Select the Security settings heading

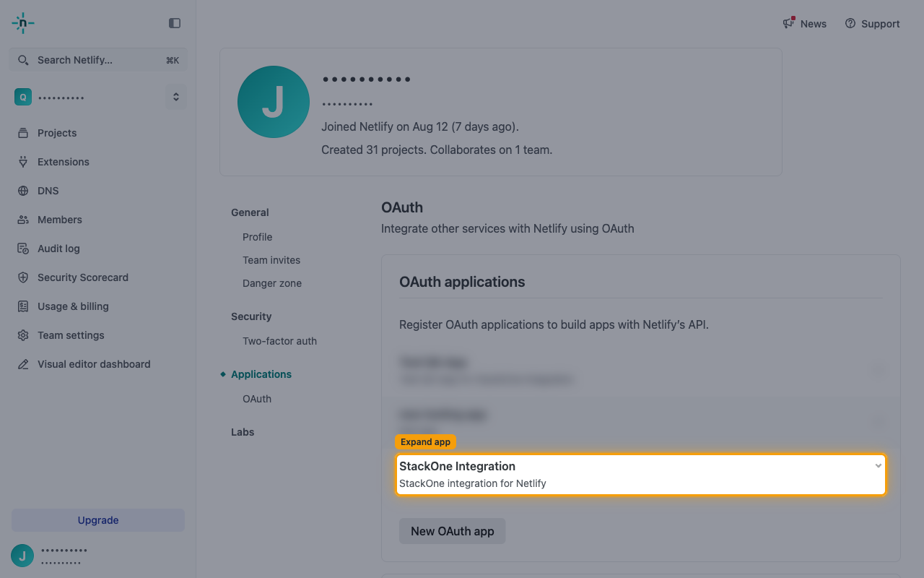(x=251, y=316)
